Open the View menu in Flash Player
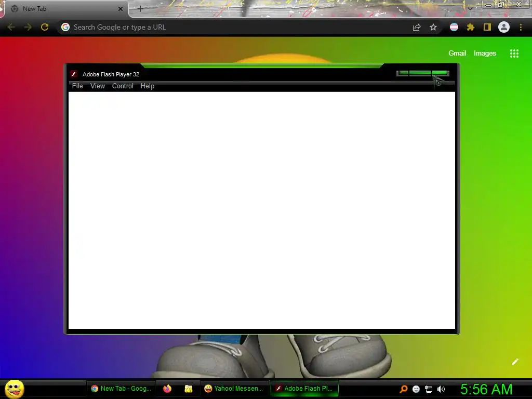Image resolution: width=532 pixels, height=399 pixels. (97, 86)
